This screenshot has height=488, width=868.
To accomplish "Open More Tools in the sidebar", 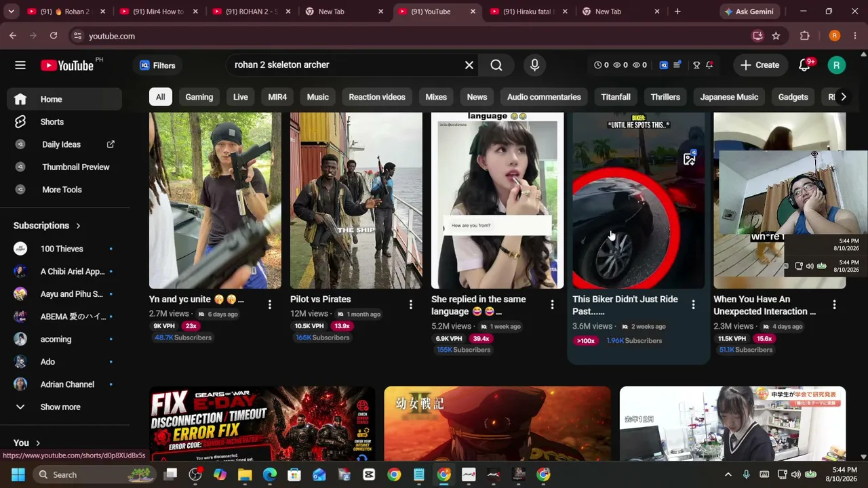I will tap(64, 190).
